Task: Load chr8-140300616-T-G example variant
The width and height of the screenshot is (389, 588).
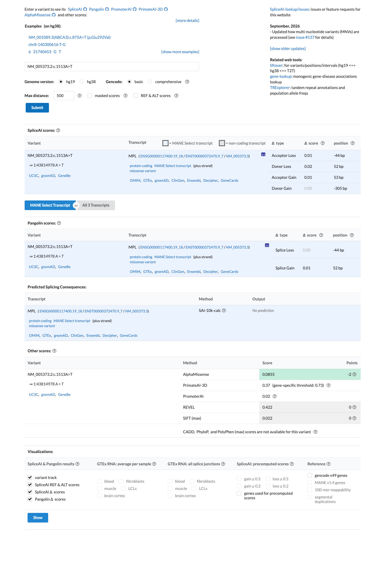Action: point(47,45)
